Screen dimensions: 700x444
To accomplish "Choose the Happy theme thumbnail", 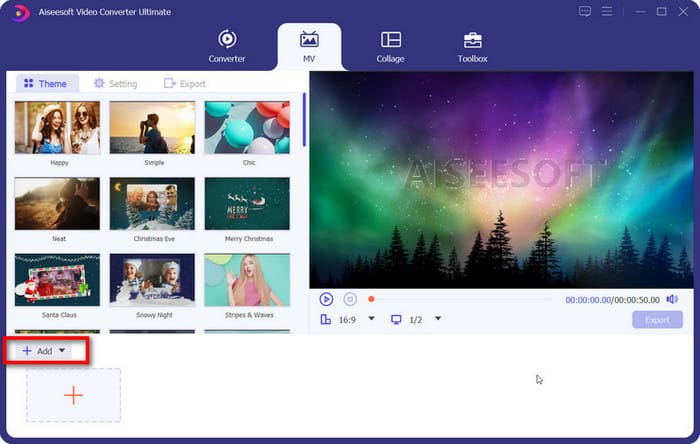I will [57, 127].
